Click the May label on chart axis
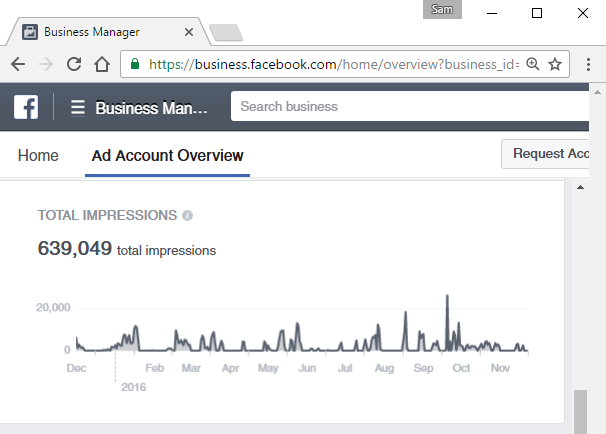 pos(268,368)
